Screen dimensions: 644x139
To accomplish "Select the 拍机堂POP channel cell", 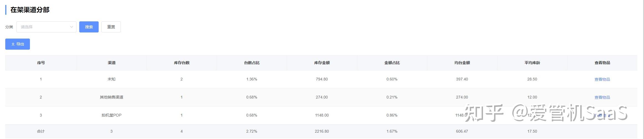I will click(111, 115).
